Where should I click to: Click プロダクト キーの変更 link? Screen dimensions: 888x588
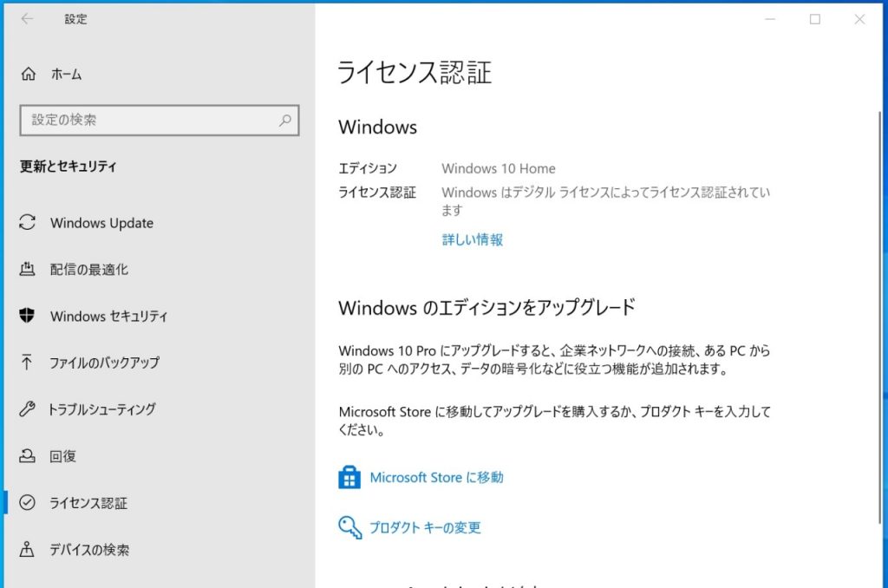[x=425, y=527]
